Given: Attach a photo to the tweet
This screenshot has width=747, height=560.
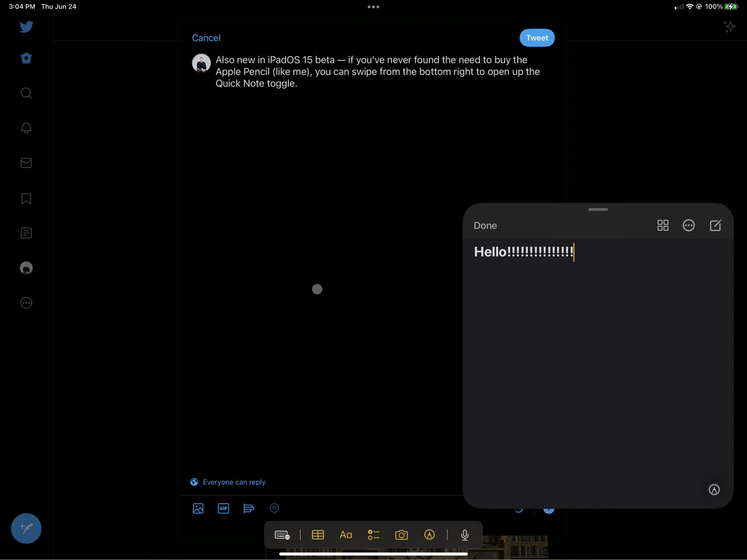Looking at the screenshot, I should 198,508.
